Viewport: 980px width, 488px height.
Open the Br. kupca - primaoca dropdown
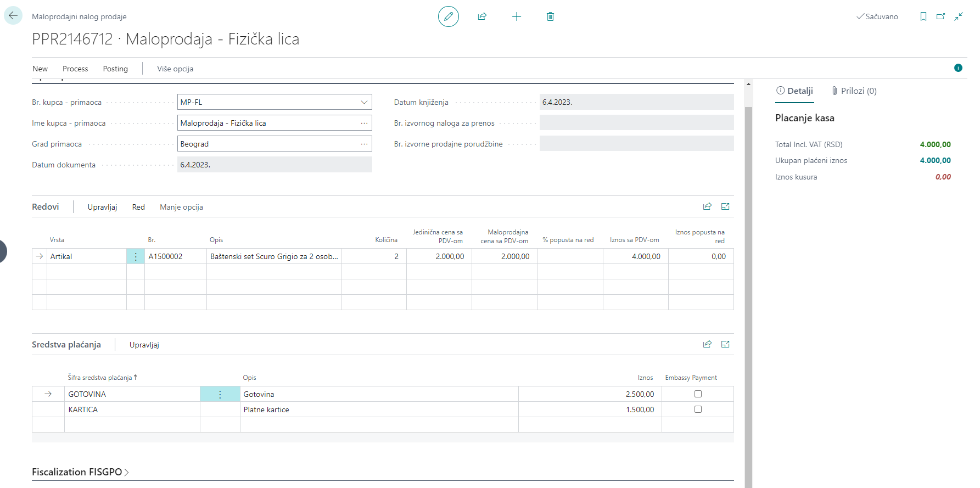(364, 102)
